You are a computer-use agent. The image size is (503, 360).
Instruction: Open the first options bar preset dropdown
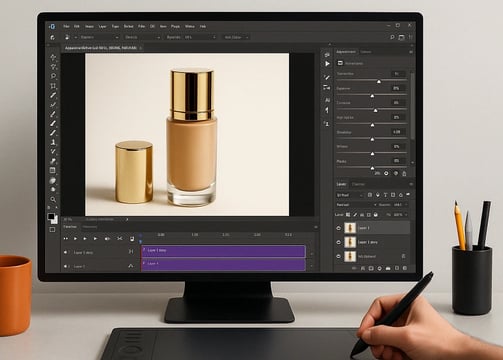point(99,37)
